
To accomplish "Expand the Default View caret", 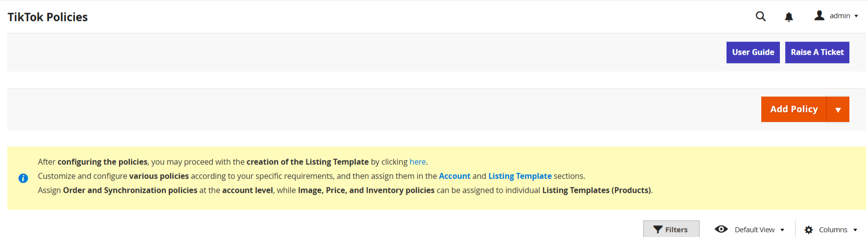I will [x=782, y=230].
